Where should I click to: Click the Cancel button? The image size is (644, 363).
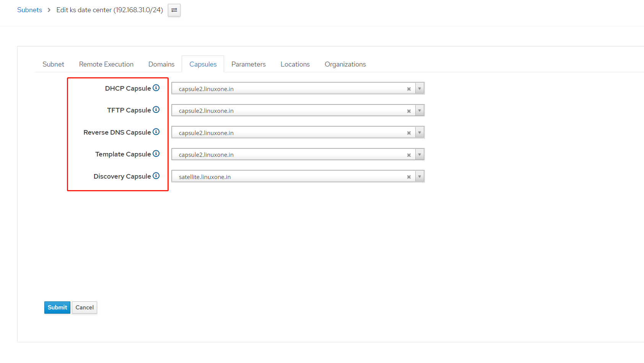point(85,308)
